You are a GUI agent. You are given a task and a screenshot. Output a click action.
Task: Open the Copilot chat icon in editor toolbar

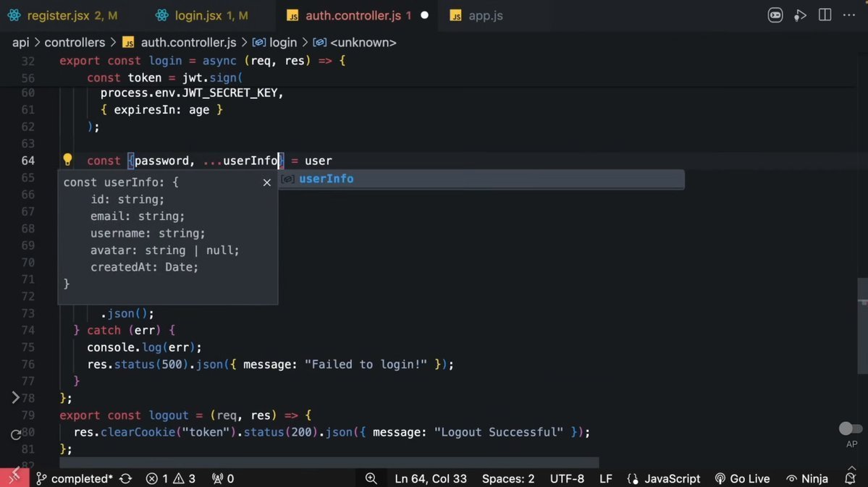[x=775, y=15]
